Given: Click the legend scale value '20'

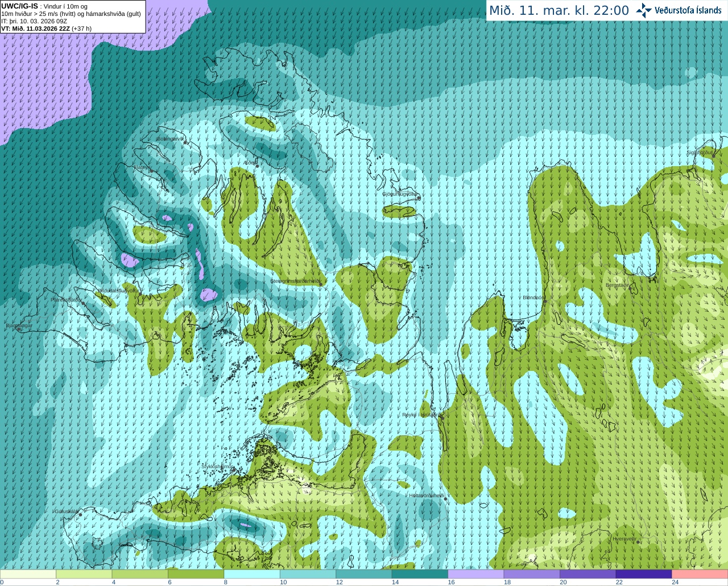Looking at the screenshot, I should 563,582.
